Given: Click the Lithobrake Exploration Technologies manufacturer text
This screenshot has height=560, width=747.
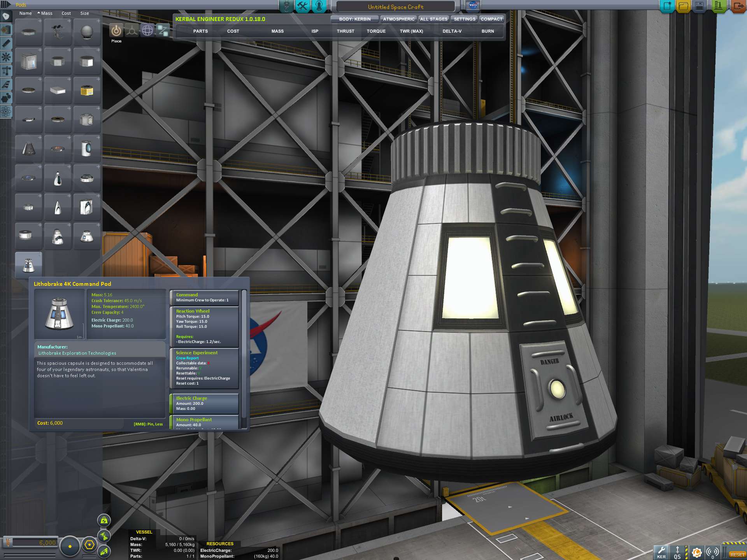Looking at the screenshot, I should click(x=77, y=353).
